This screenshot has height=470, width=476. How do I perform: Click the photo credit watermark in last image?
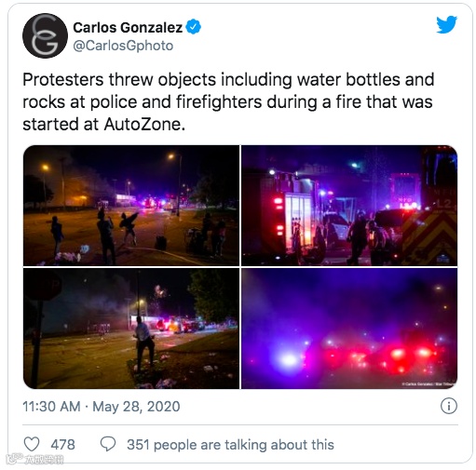[428, 384]
